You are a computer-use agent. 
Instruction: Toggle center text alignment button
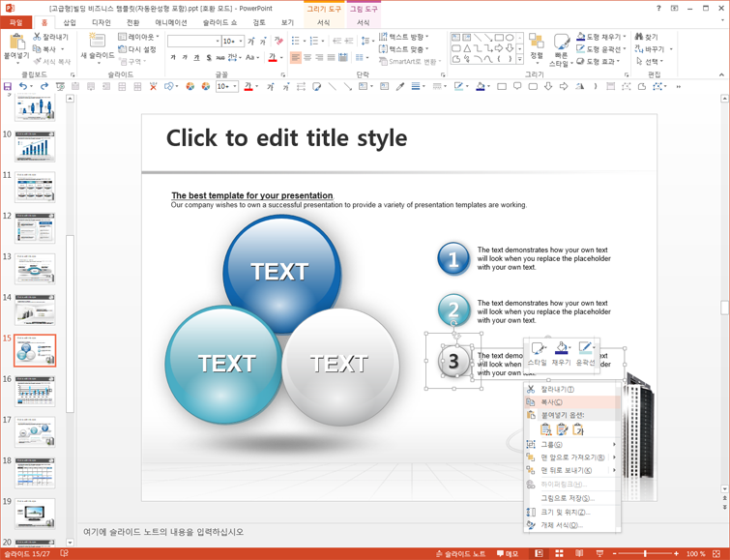307,57
